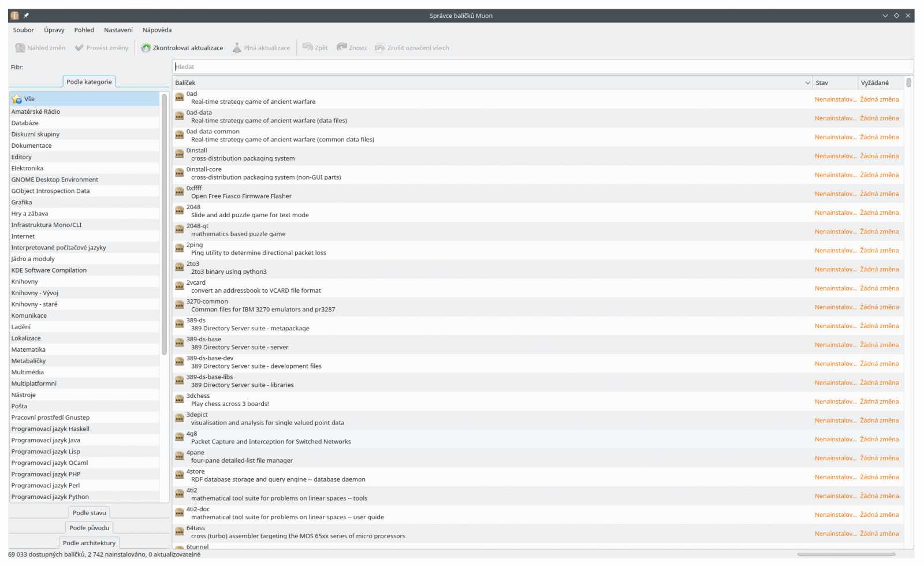Select the Podle kategorie tab
924x566 pixels.
point(89,82)
